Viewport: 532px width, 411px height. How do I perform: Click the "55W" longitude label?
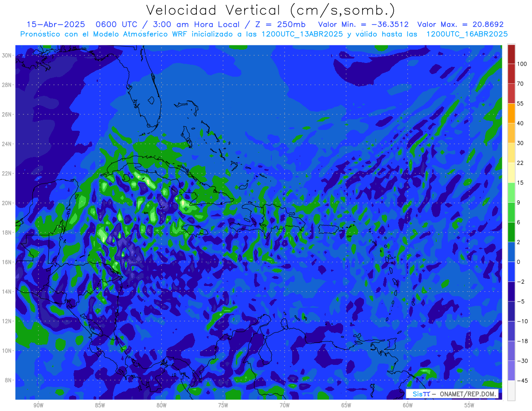coord(469,405)
